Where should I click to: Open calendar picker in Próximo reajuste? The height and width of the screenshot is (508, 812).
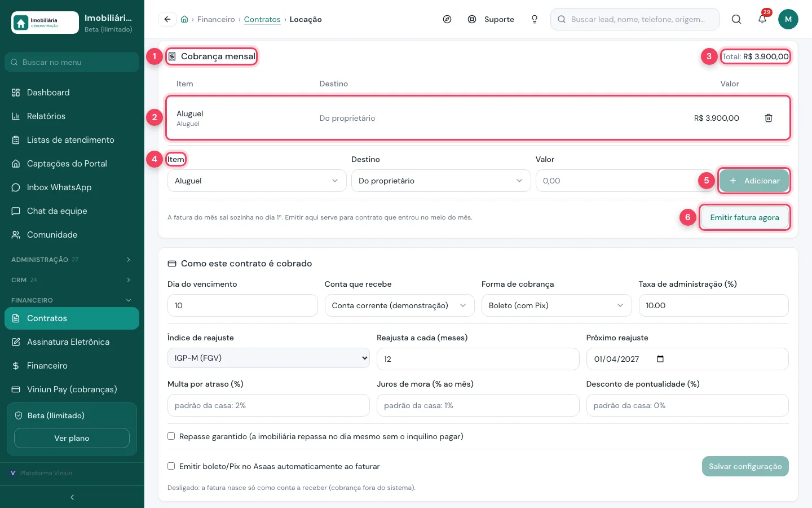click(x=660, y=359)
